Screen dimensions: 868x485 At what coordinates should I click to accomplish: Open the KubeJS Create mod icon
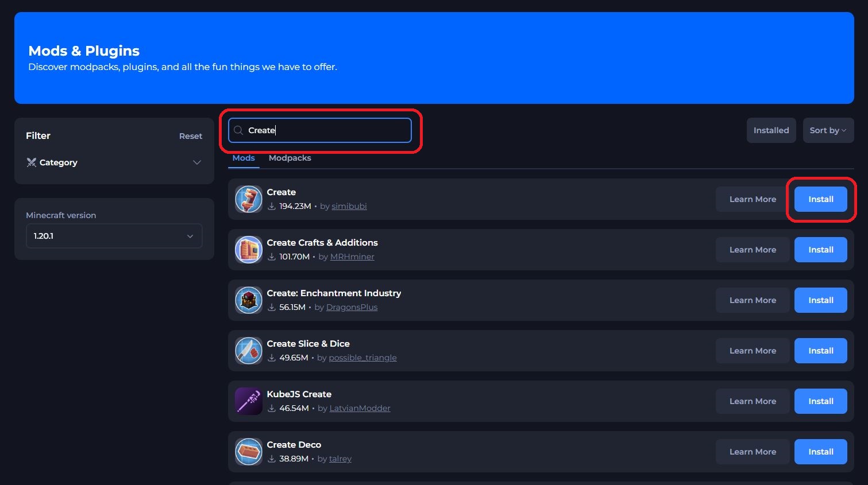(249, 401)
